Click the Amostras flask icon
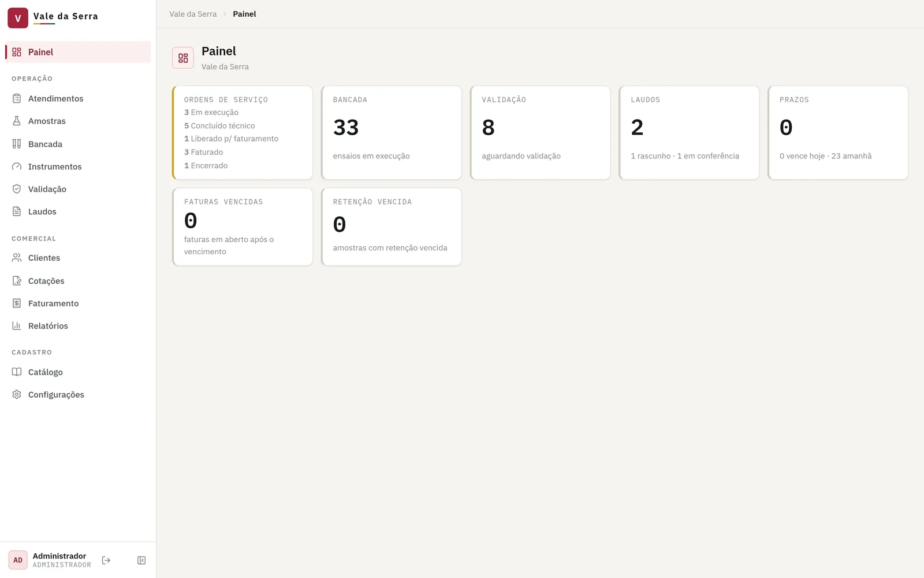This screenshot has width=924, height=578. [17, 121]
